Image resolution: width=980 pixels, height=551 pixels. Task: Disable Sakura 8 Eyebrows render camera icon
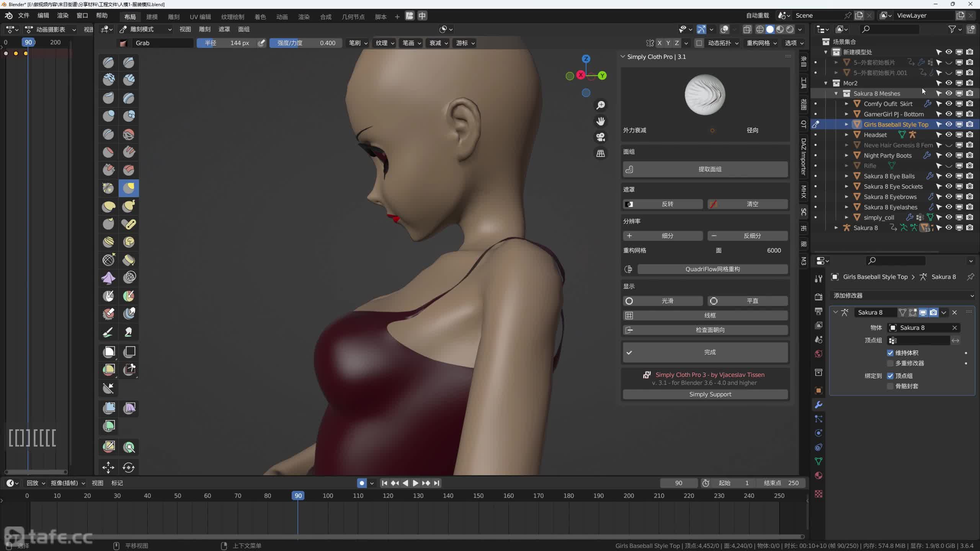coord(970,197)
